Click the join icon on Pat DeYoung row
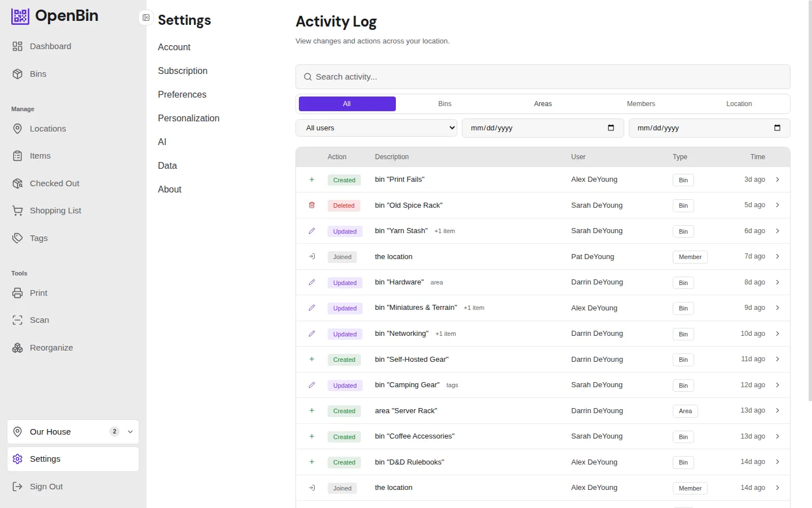This screenshot has width=812, height=508. click(x=312, y=256)
